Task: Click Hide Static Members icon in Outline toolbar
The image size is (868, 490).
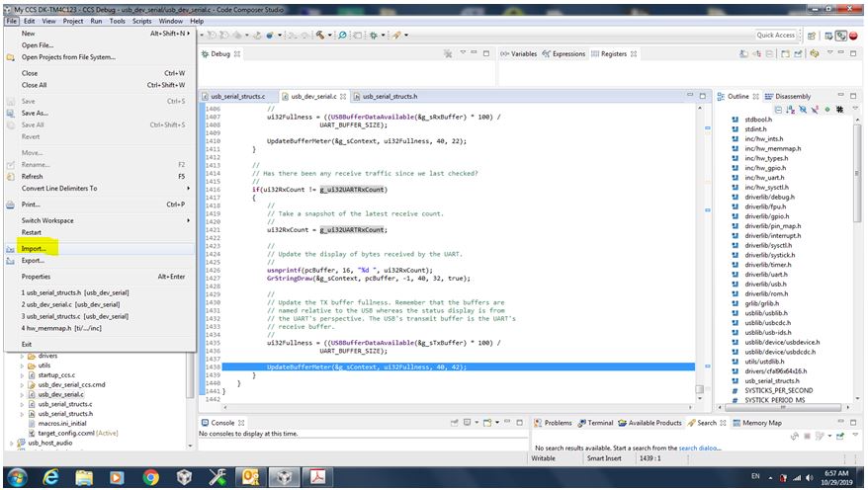Action: [x=815, y=110]
